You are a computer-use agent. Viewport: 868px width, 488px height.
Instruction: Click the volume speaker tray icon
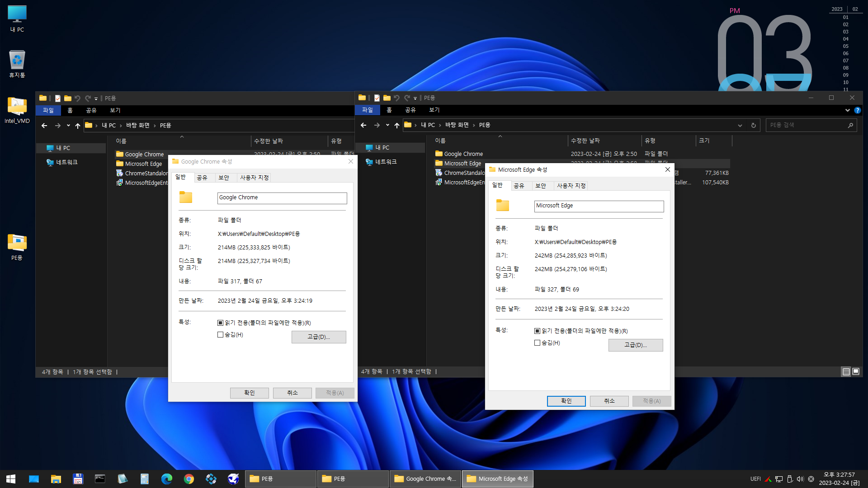[x=800, y=479]
